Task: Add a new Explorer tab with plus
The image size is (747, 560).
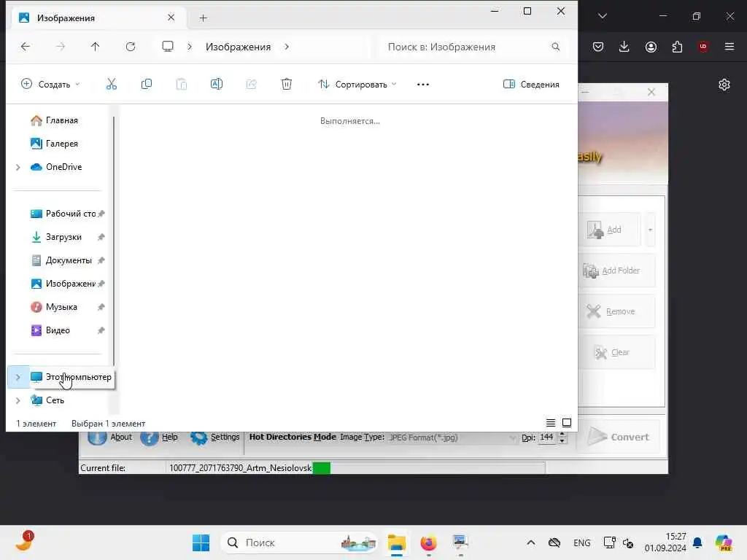Action: click(x=203, y=18)
